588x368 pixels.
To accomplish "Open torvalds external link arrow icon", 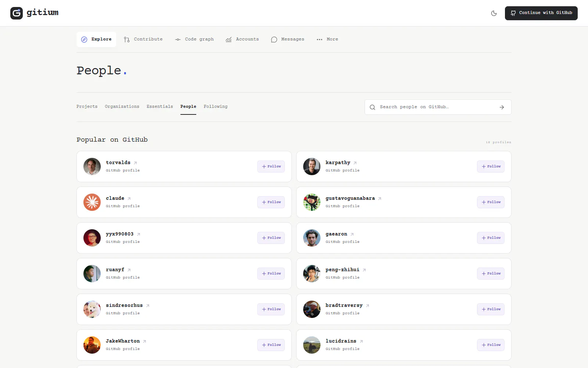I will pyautogui.click(x=135, y=163).
